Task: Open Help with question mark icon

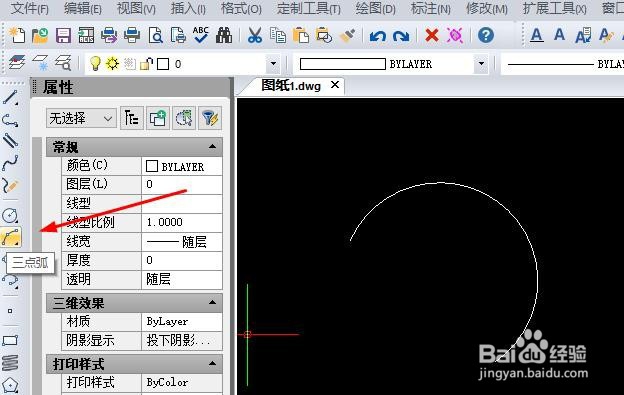Action: point(486,35)
